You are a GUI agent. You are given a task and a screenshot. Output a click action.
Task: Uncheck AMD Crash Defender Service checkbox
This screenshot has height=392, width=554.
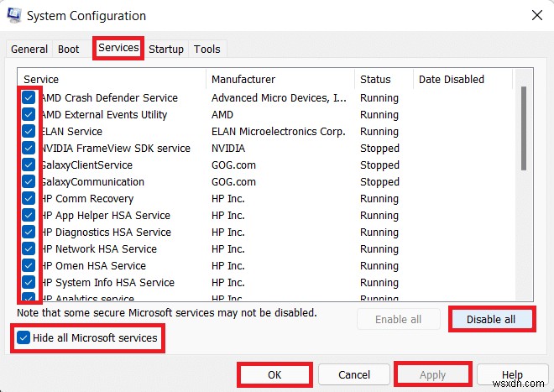pos(29,98)
